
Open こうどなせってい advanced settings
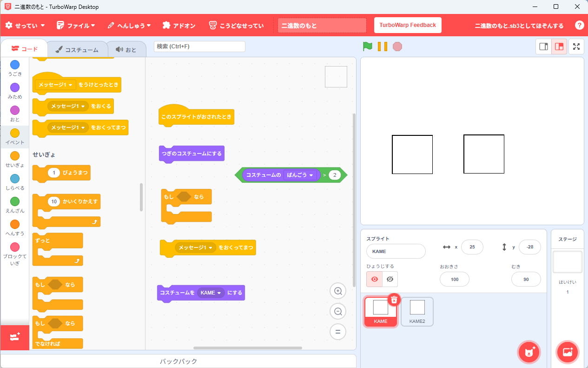(236, 26)
